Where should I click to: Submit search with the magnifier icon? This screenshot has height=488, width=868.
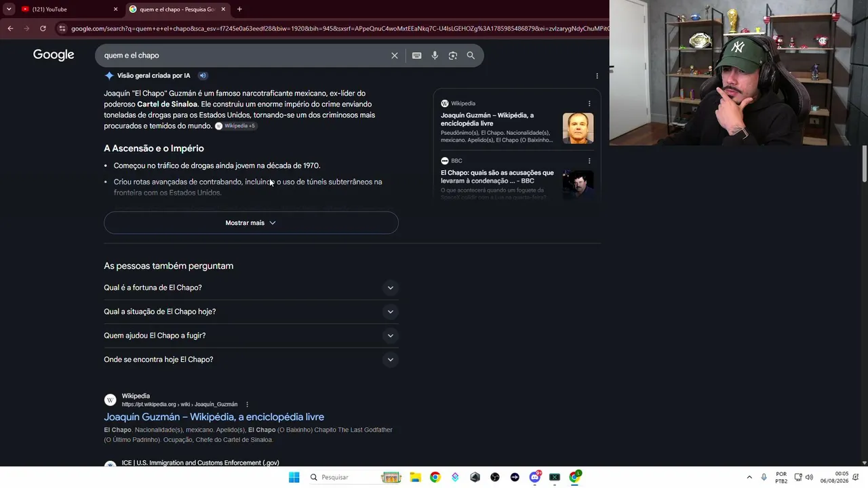pos(471,56)
